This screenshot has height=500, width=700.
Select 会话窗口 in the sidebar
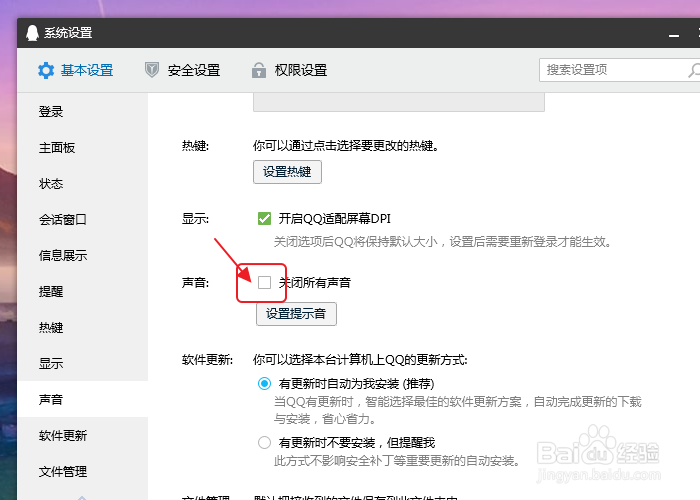[x=83, y=220]
